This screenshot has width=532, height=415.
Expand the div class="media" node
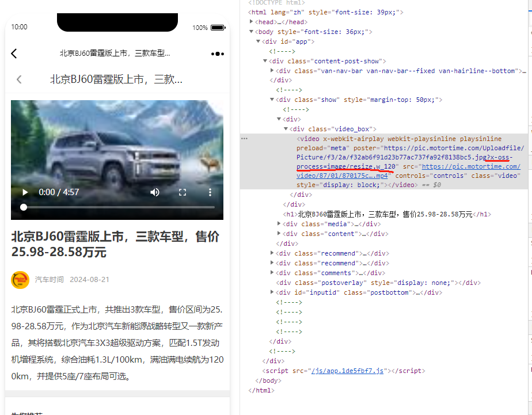click(279, 224)
